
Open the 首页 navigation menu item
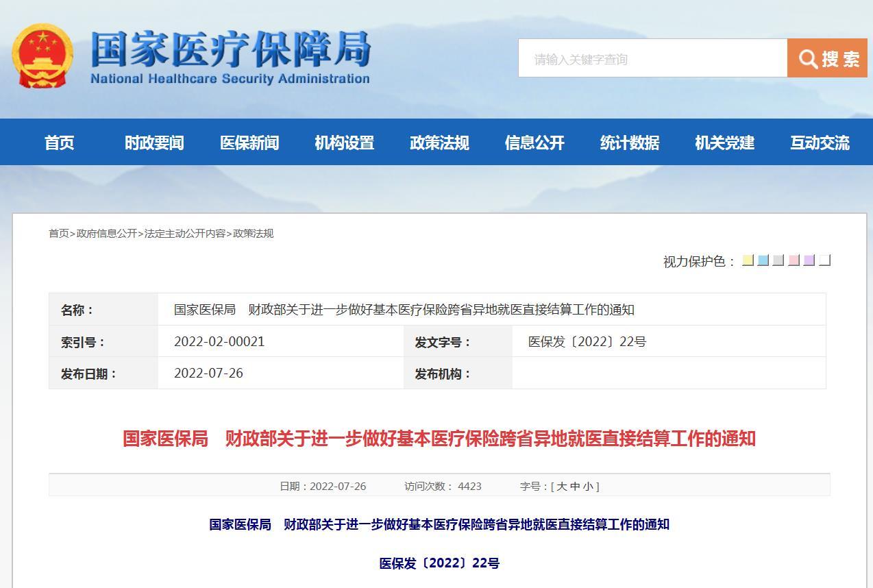coord(60,143)
